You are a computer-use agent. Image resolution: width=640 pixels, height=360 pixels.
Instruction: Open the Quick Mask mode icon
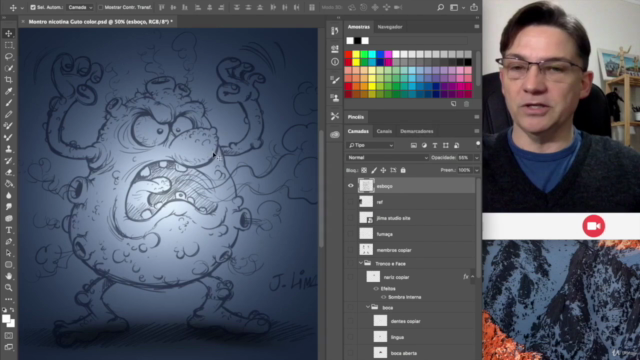tap(9, 336)
